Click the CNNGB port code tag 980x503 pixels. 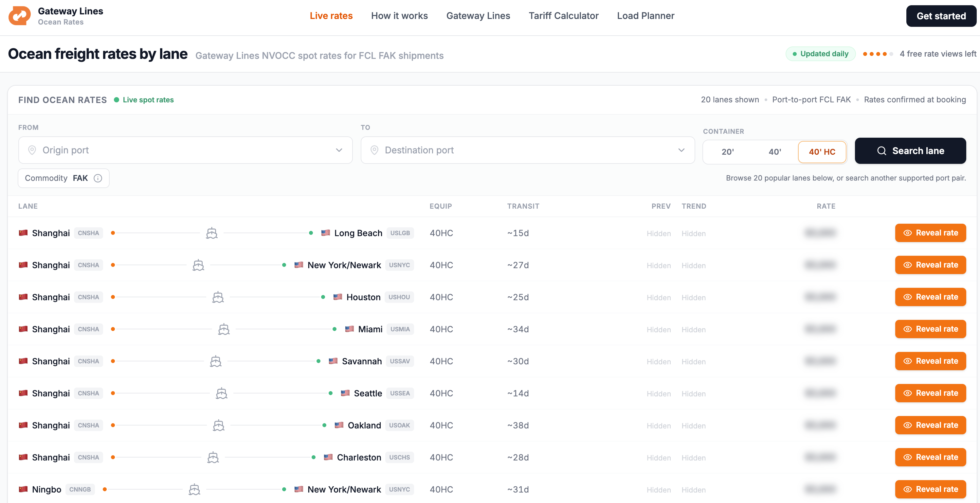pyautogui.click(x=80, y=489)
